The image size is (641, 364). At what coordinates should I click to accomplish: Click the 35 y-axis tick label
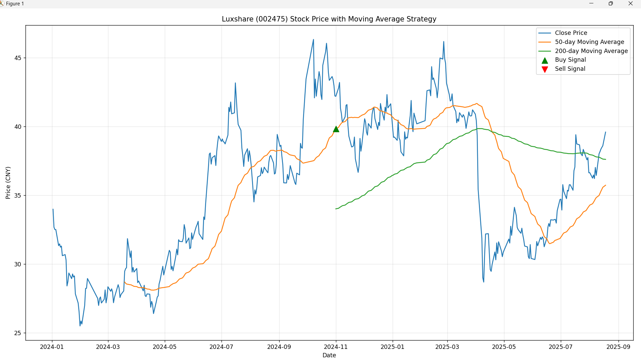pyautogui.click(x=17, y=196)
